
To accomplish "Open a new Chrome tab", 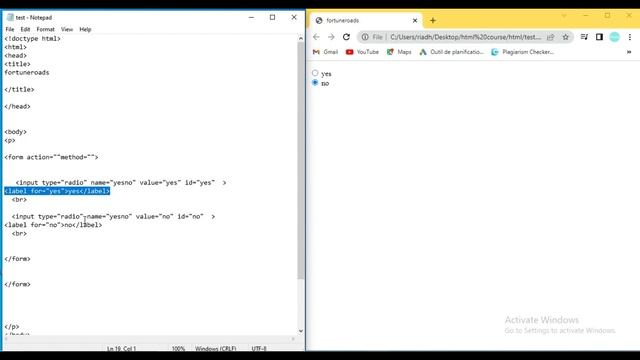I will pos(433,20).
